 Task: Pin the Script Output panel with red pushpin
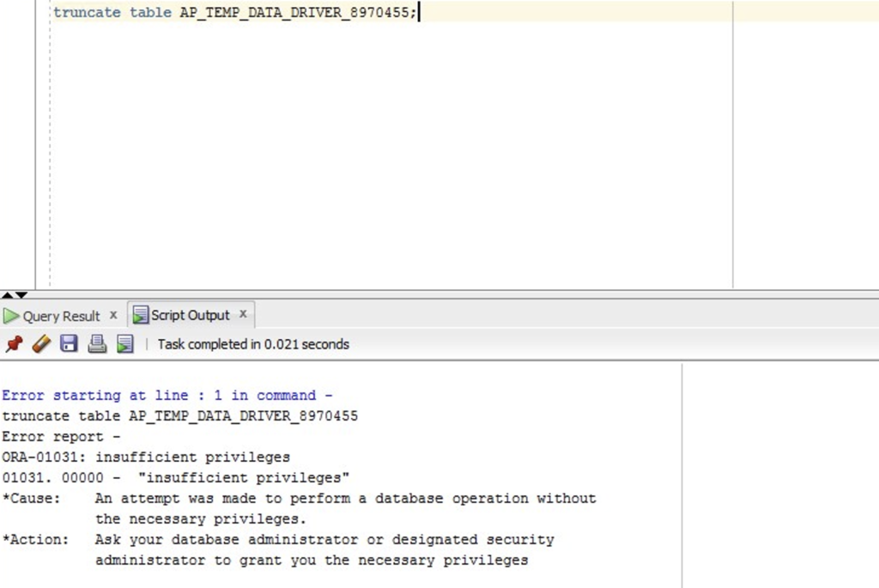14,343
